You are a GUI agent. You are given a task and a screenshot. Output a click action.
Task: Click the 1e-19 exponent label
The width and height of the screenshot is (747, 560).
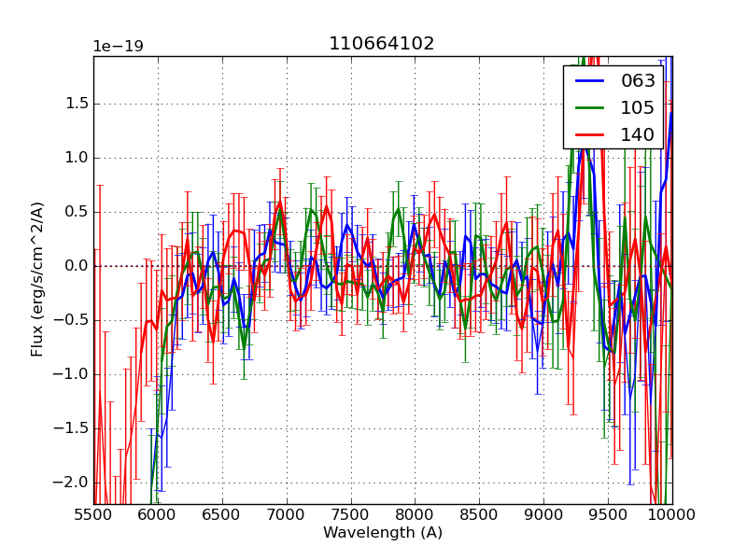point(118,47)
